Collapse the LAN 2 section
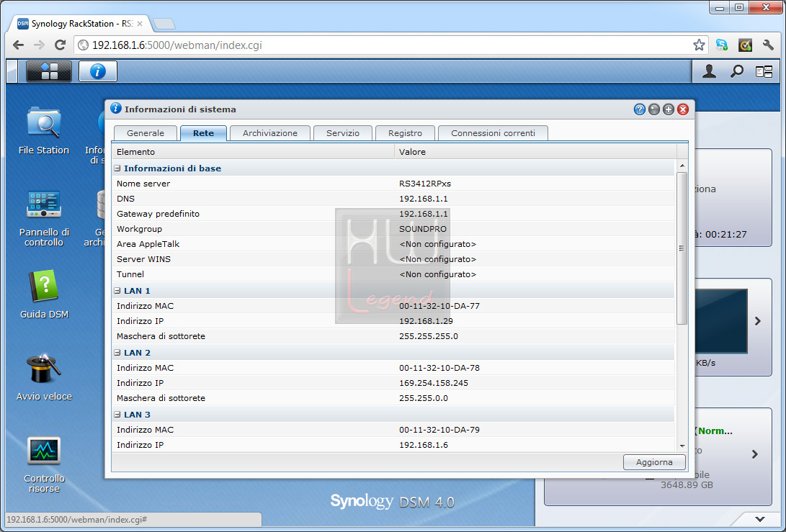 (x=117, y=353)
